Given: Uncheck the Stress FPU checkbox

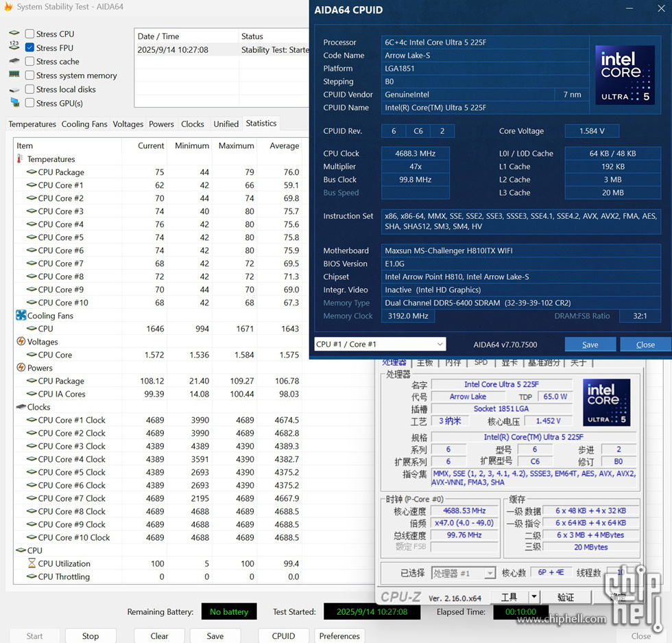Looking at the screenshot, I should 29,47.
